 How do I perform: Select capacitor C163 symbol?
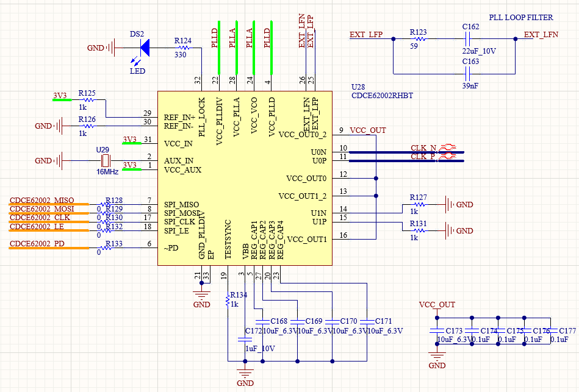click(467, 74)
